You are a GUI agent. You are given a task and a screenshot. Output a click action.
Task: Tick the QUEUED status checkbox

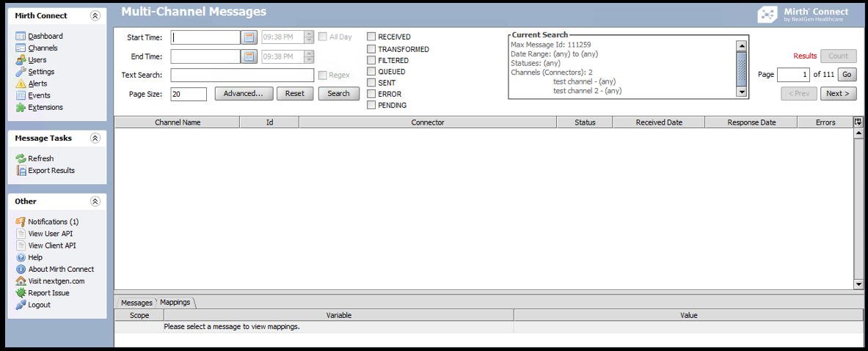click(x=371, y=72)
